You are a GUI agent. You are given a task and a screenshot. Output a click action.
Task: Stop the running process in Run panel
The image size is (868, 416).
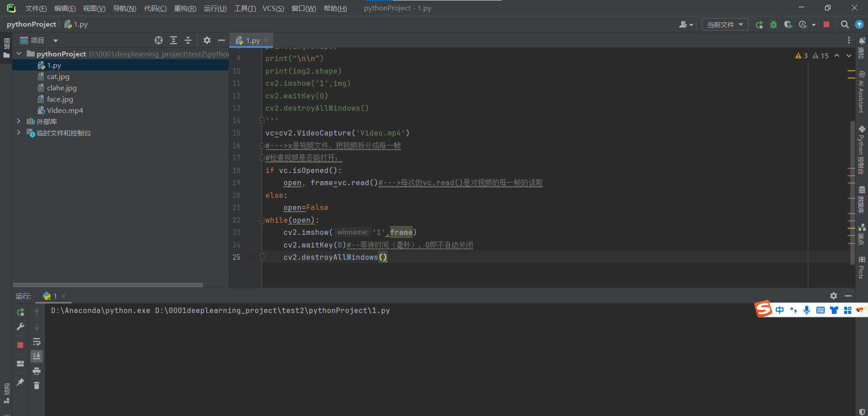[20, 345]
